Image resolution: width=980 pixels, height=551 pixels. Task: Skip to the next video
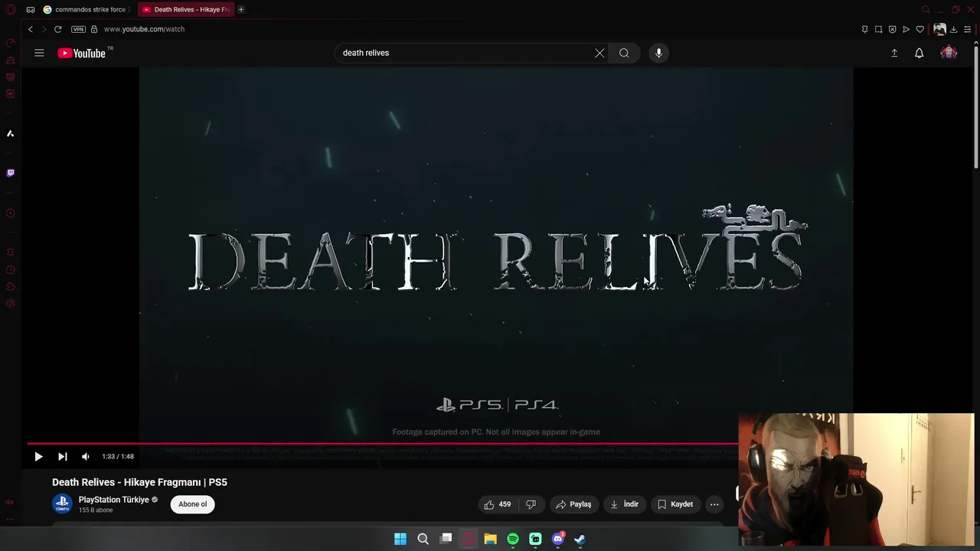[63, 456]
